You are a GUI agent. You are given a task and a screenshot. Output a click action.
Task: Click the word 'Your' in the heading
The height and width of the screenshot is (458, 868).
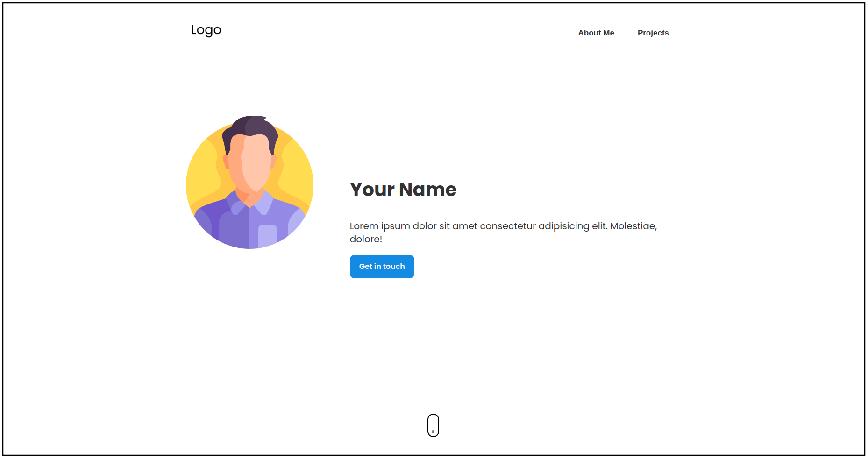click(372, 190)
